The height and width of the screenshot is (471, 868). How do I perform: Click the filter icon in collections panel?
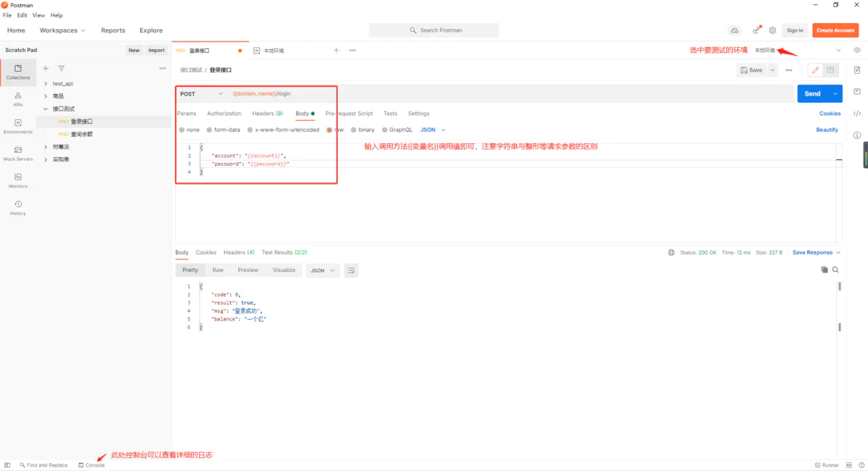pos(61,68)
